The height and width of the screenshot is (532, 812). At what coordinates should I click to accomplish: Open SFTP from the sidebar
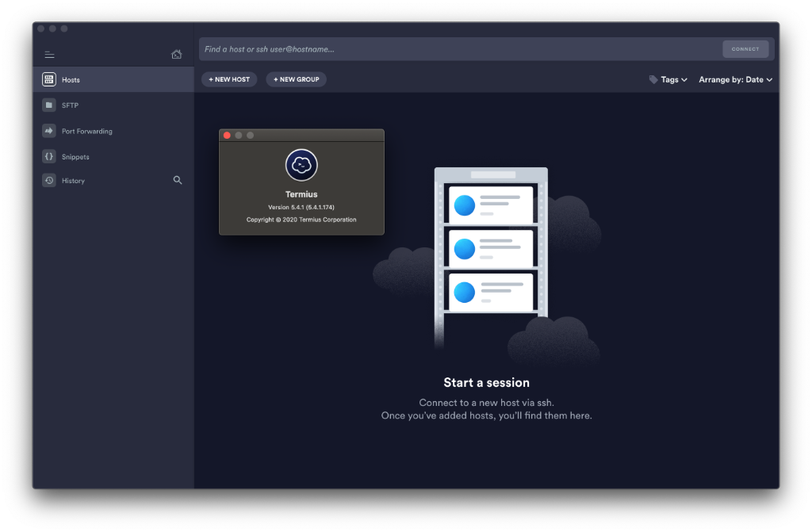[113, 105]
